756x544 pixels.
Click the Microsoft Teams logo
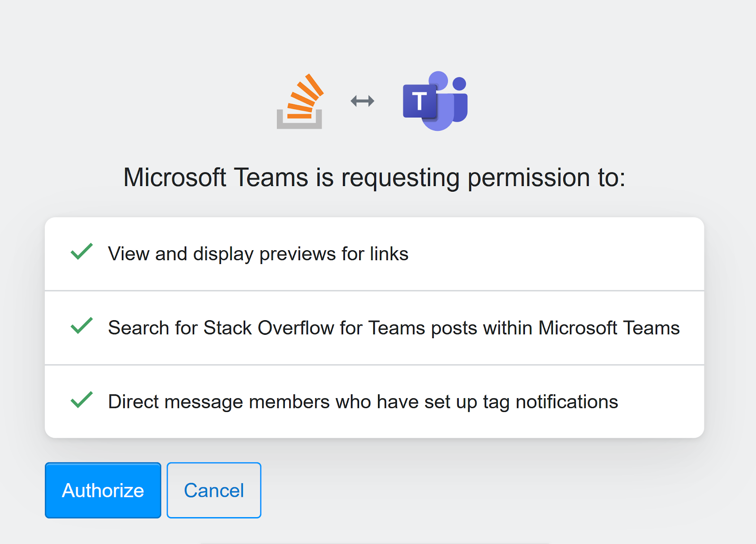[x=435, y=101]
